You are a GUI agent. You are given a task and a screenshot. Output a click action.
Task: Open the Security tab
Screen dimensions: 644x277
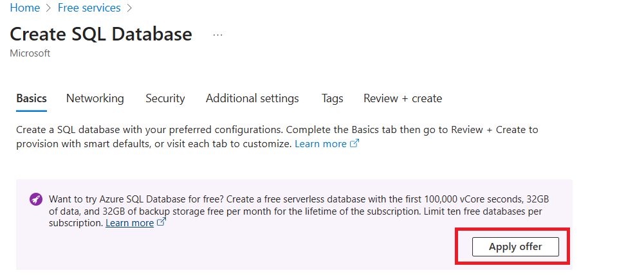point(165,98)
